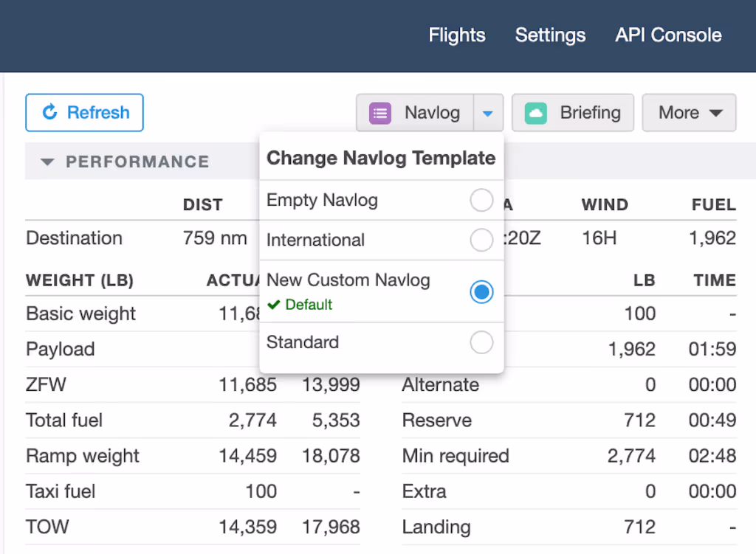Click the Refresh button
The width and height of the screenshot is (756, 554).
click(x=84, y=113)
